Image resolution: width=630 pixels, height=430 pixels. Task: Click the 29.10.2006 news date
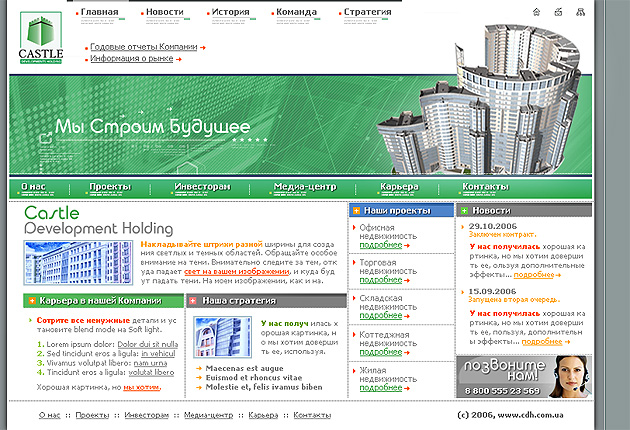[493, 226]
